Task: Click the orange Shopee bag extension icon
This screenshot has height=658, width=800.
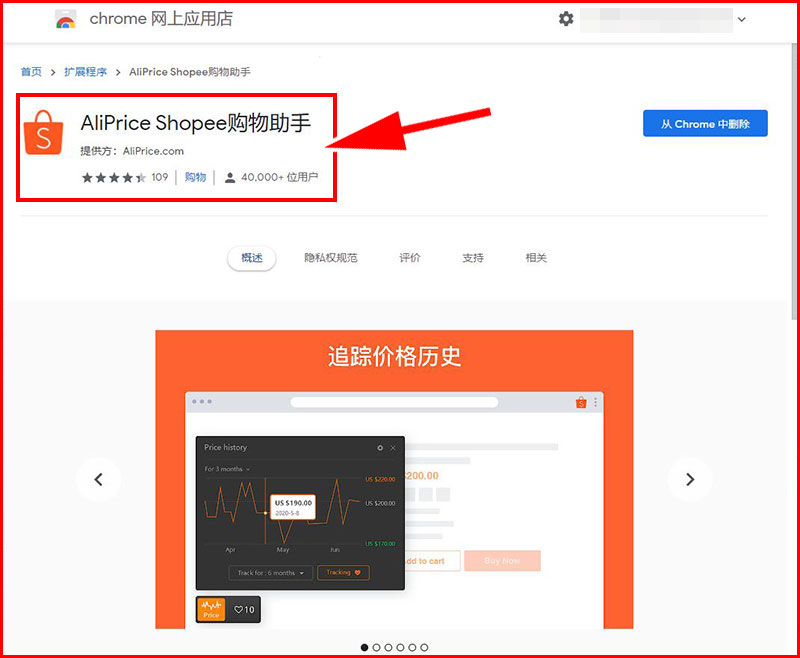Action: pos(43,133)
